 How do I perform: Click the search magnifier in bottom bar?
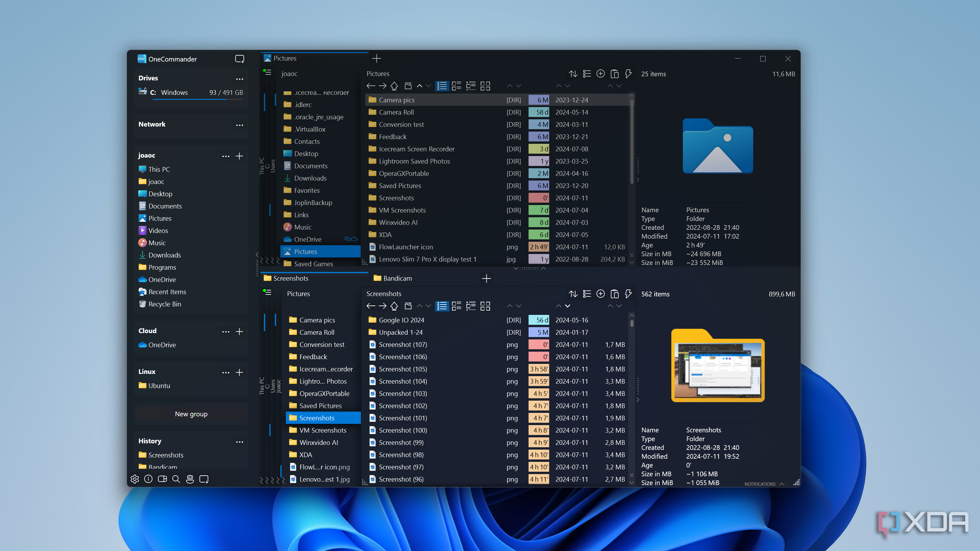176,479
